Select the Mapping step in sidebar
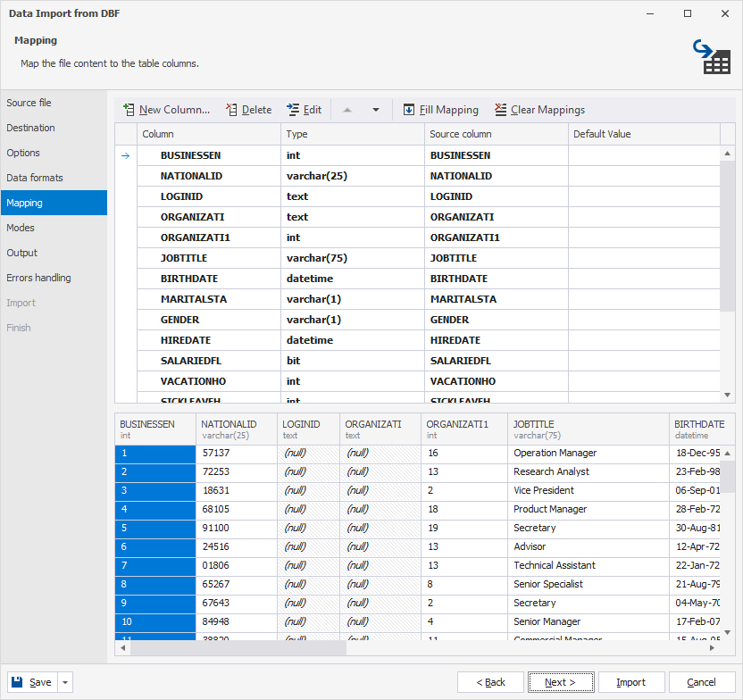This screenshot has height=700, width=743. pos(54,203)
